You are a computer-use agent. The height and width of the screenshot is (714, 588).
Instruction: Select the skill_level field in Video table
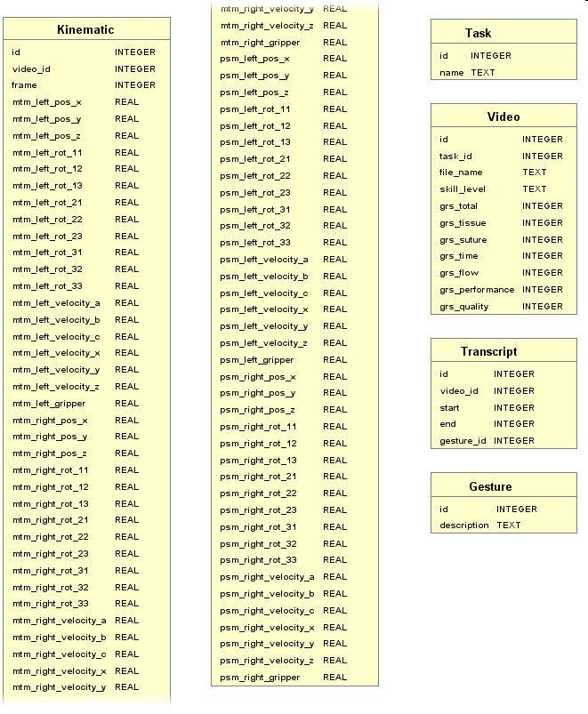click(503, 189)
